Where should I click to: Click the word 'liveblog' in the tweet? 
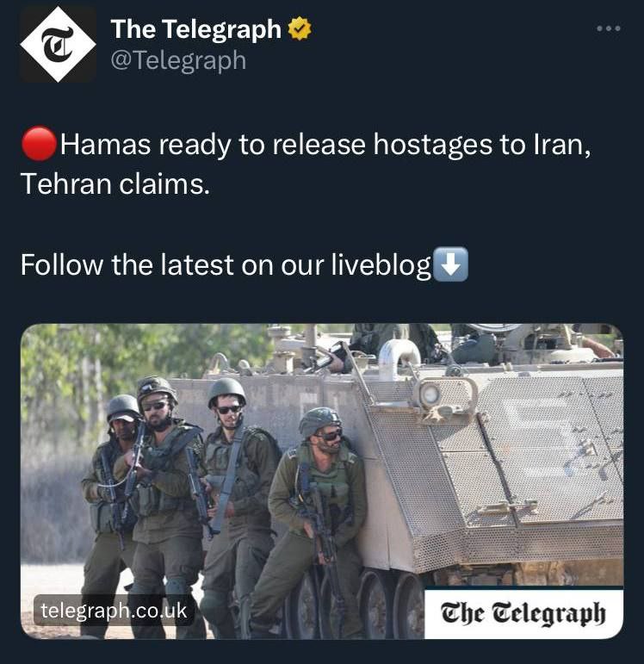[381, 266]
